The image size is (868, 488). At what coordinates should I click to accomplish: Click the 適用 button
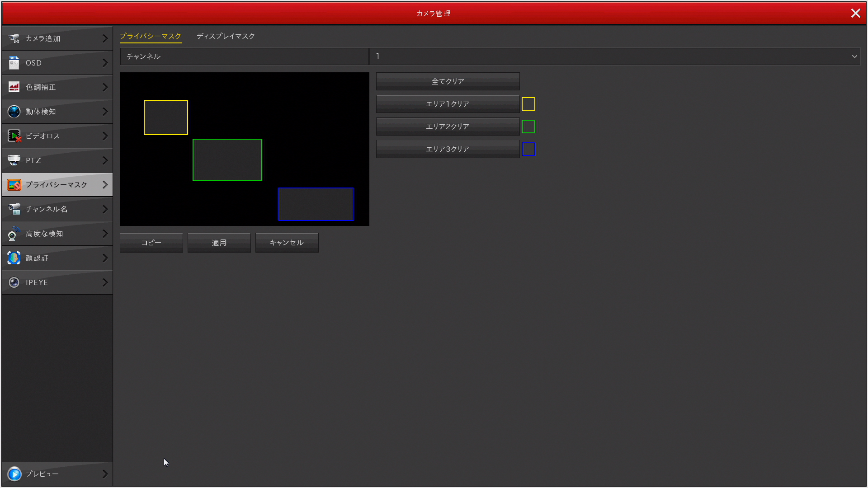(x=219, y=243)
